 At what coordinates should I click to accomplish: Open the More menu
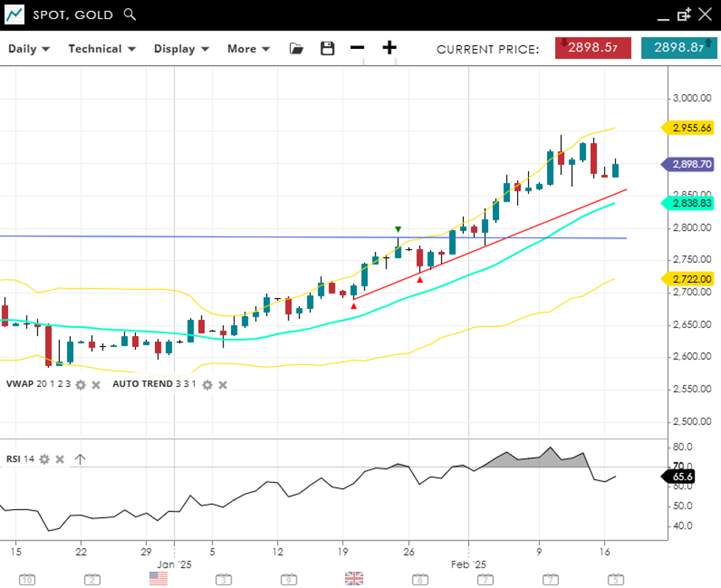pos(248,49)
